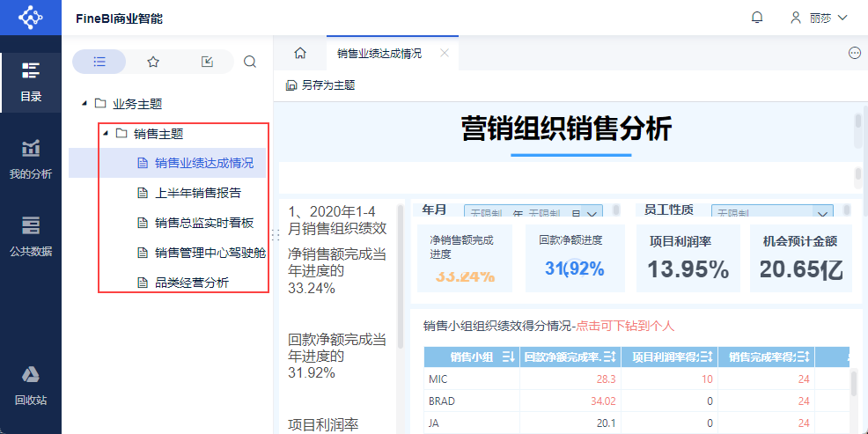Open 品类经营分析 dashboard
868x434 pixels.
192,283
